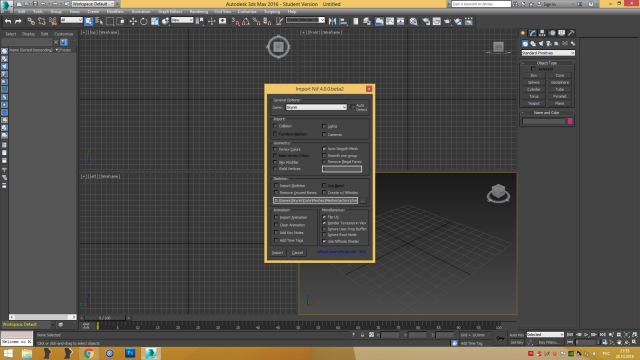Open the Modifiers menu
The image size is (640, 360).
[x=115, y=12]
